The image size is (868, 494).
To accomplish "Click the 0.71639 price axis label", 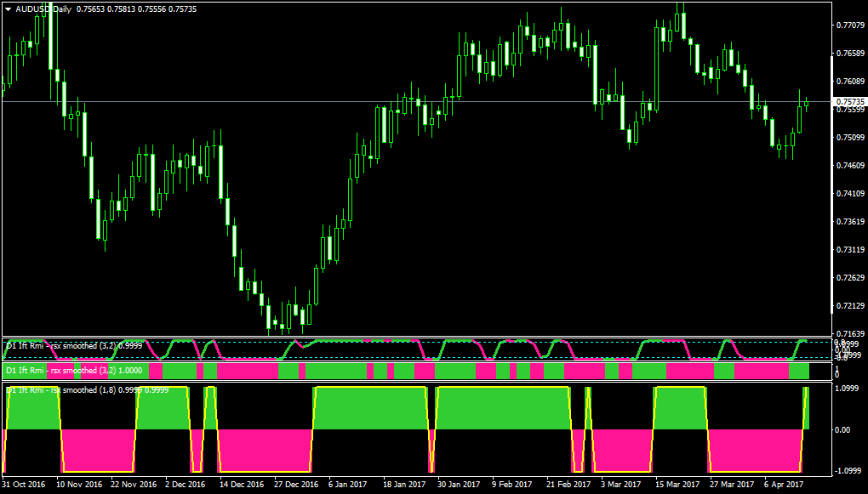I will (849, 333).
